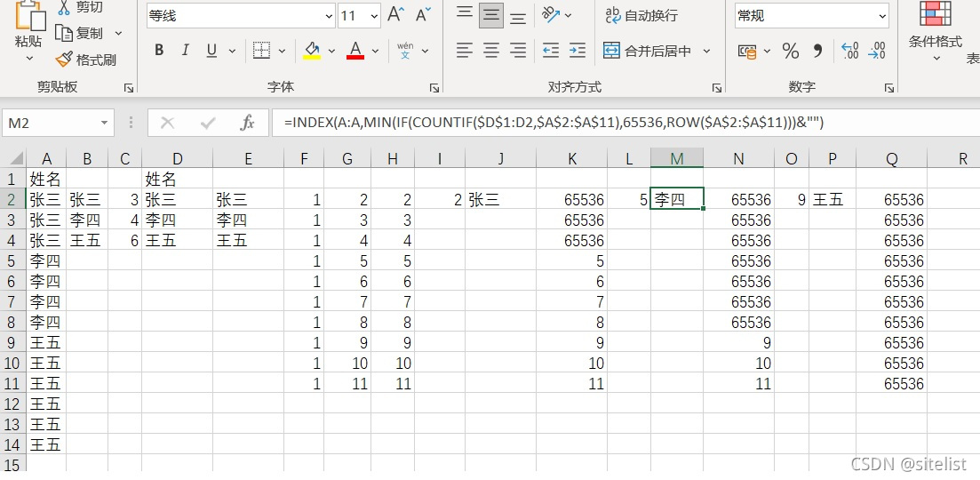Select the Format Painter brush
The width and height of the screenshot is (980, 480).
tap(64, 60)
